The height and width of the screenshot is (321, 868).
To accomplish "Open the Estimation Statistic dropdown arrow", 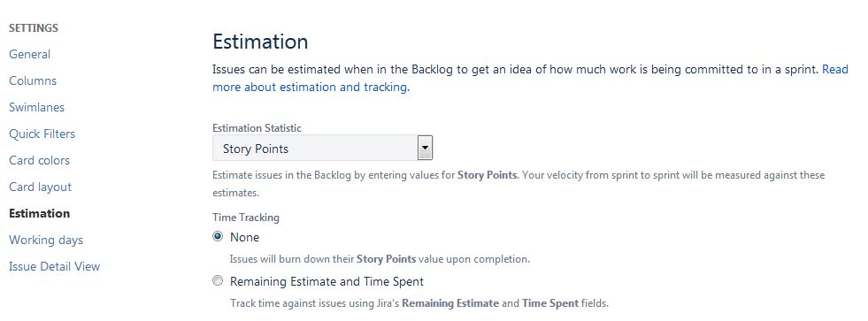I will (425, 149).
